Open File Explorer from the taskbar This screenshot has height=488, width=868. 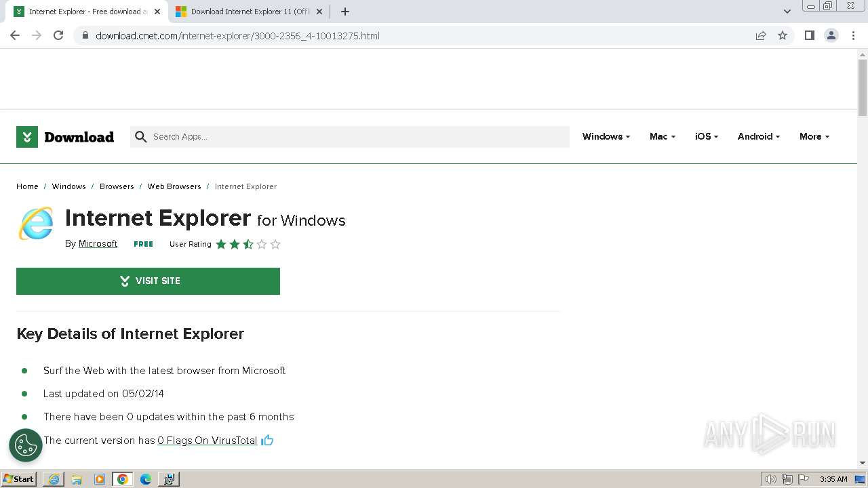point(77,479)
